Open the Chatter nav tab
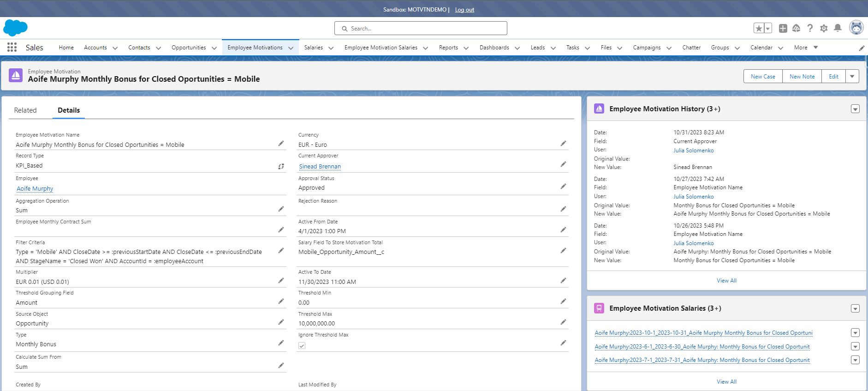 [691, 48]
